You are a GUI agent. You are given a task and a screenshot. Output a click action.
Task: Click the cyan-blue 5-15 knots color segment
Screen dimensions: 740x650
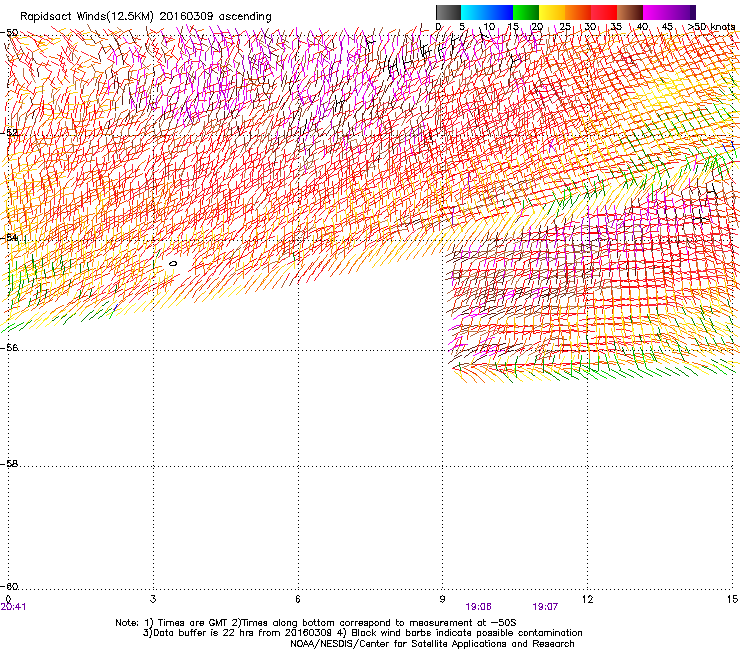[x=487, y=12]
